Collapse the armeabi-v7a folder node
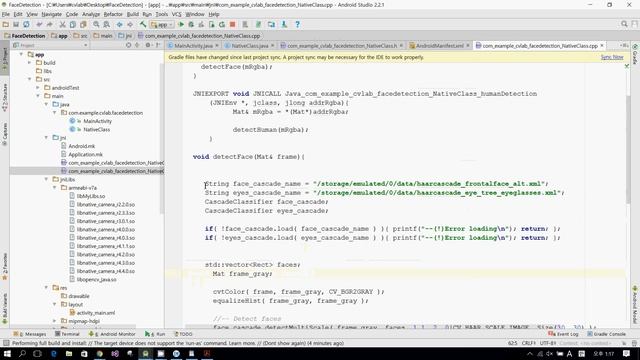The width and height of the screenshot is (640, 360). [54, 188]
